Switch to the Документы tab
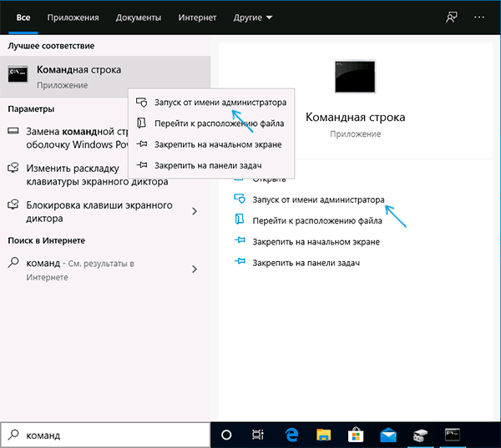 (x=139, y=18)
